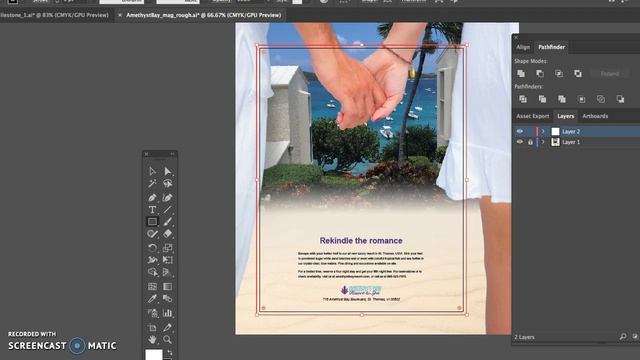The image size is (640, 360).
Task: Select the Lasso tool
Action: [167, 184]
